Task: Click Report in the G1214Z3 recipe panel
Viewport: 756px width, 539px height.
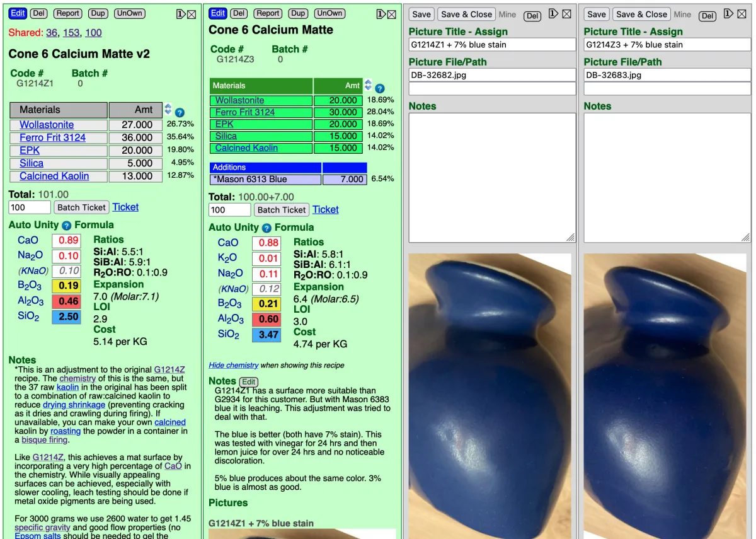Action: pos(268,13)
